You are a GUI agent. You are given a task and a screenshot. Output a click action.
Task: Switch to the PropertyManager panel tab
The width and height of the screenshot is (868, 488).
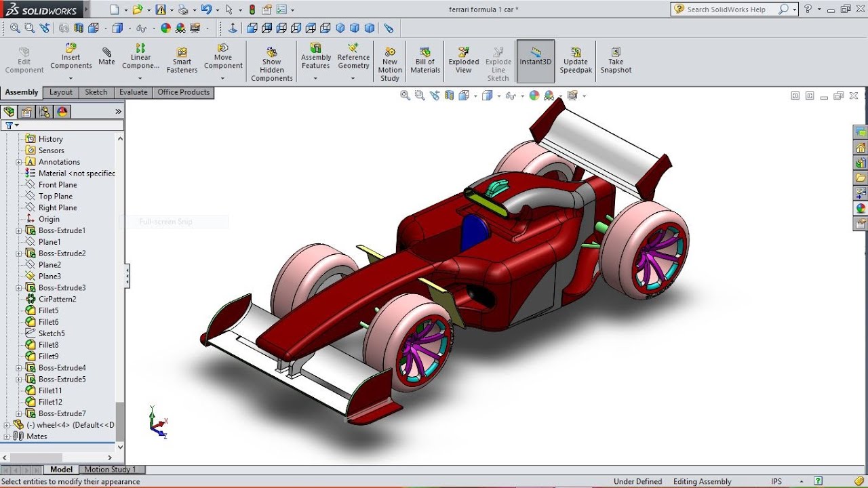point(26,112)
